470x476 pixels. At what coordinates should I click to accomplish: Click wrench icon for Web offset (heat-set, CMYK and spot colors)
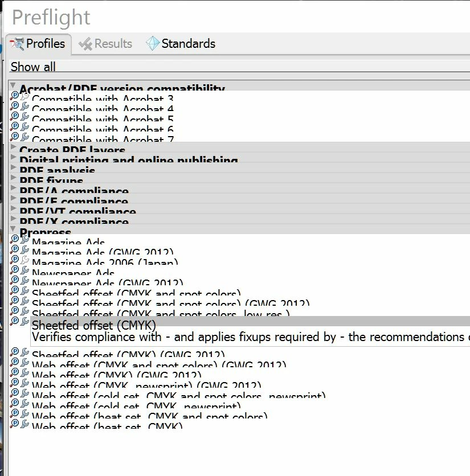tap(25, 414)
